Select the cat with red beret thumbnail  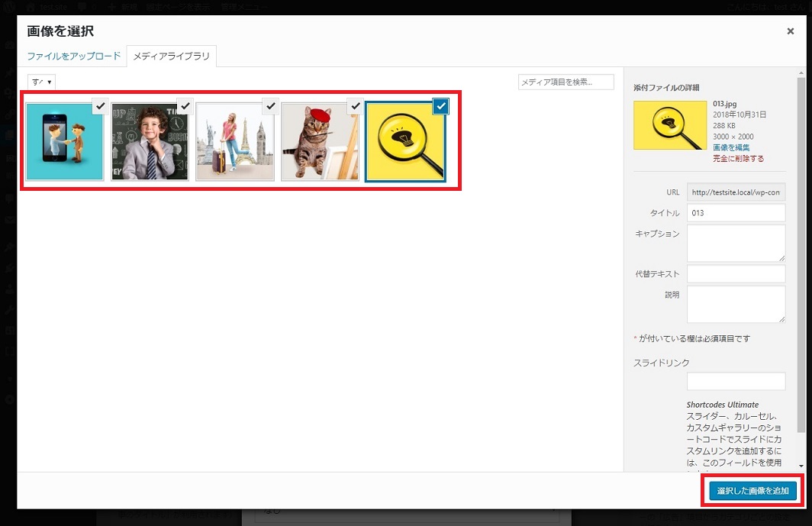pos(319,142)
